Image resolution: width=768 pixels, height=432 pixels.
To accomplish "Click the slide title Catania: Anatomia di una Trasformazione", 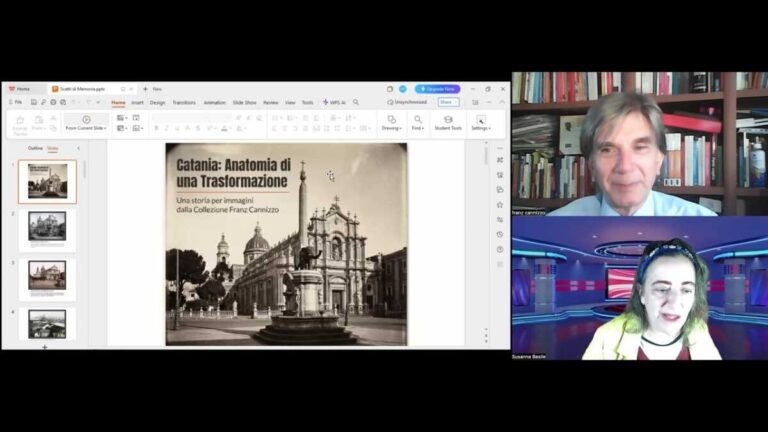I will [234, 173].
